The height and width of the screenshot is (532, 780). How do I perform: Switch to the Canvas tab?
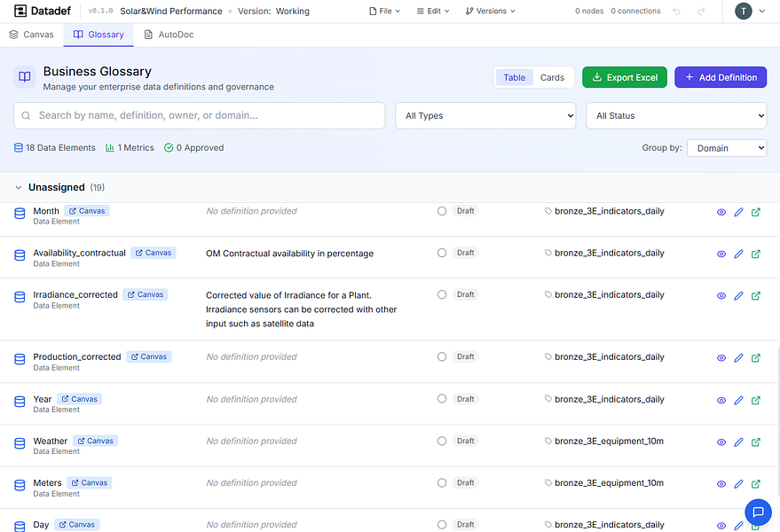tap(32, 35)
